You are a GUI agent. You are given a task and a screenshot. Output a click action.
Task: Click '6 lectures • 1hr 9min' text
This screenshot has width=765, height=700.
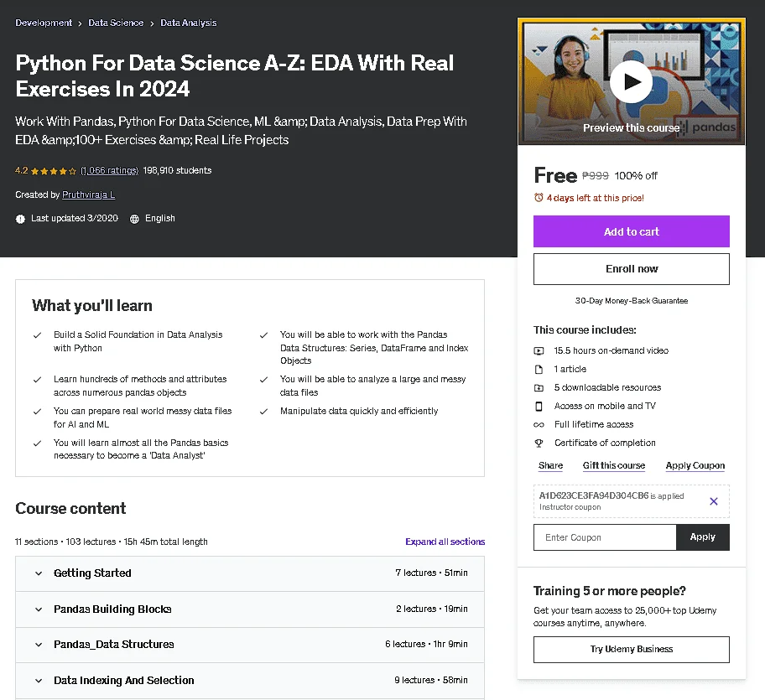click(426, 644)
